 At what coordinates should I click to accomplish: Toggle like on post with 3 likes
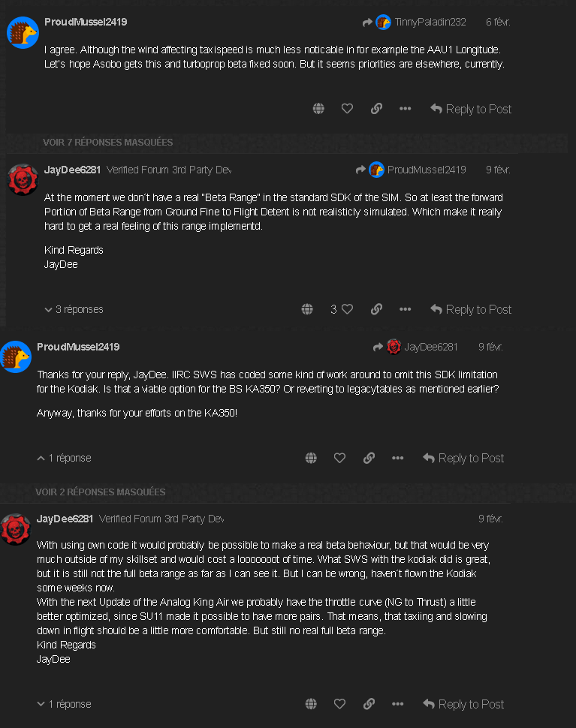click(347, 309)
